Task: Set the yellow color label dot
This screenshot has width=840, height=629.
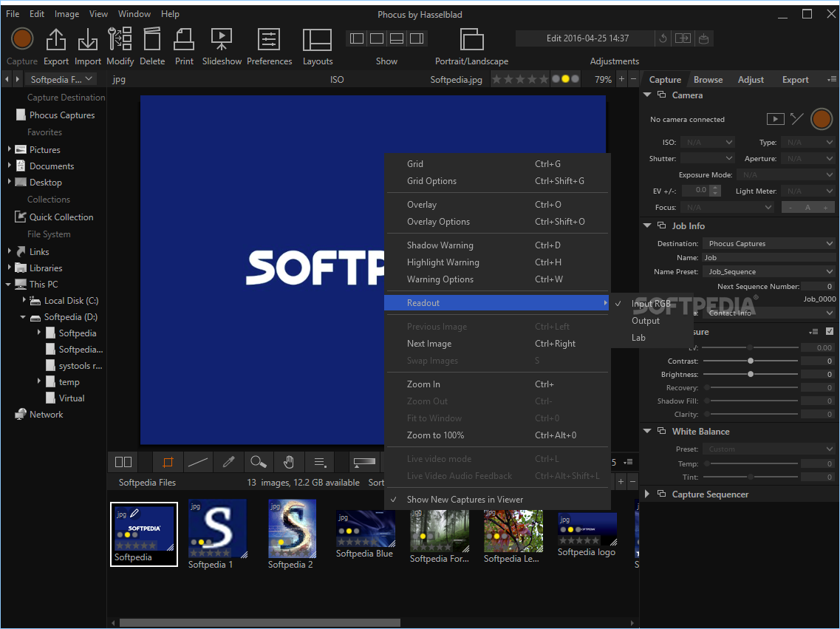Action: (565, 79)
